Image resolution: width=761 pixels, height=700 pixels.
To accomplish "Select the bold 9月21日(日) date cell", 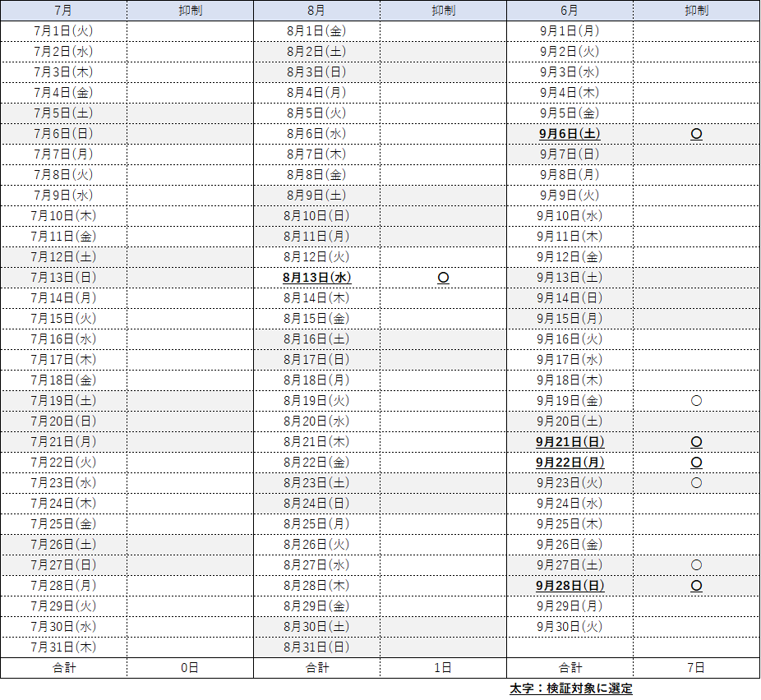I will point(570,442).
